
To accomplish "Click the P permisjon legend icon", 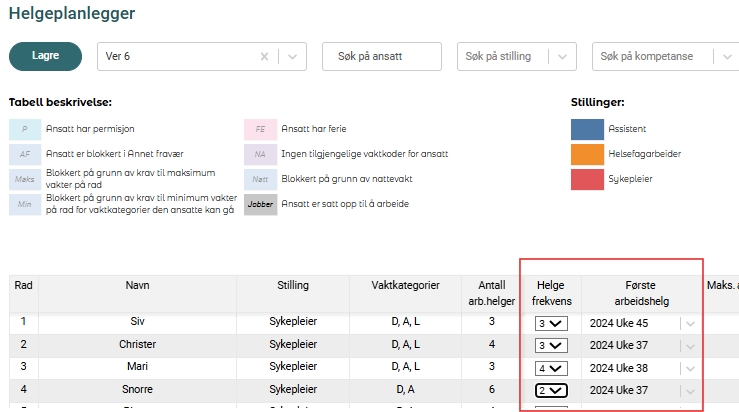I will coord(25,129).
